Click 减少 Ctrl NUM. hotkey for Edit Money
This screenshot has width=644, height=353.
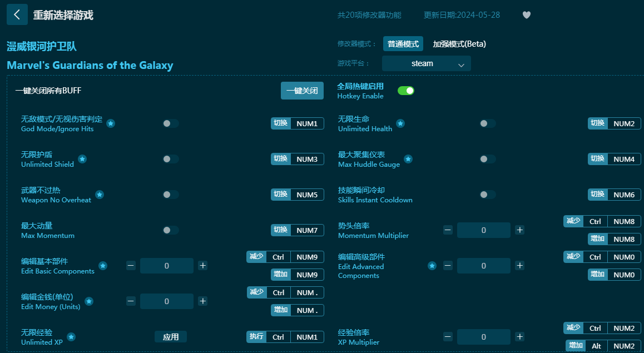tap(285, 292)
